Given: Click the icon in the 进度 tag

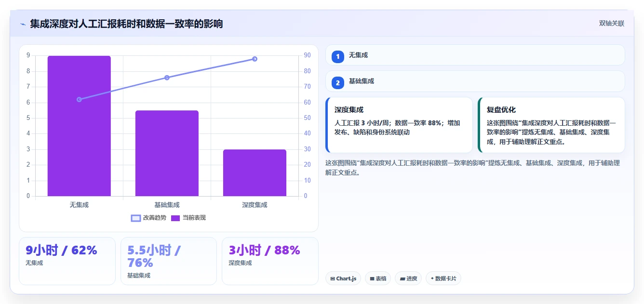Looking at the screenshot, I should [x=402, y=278].
